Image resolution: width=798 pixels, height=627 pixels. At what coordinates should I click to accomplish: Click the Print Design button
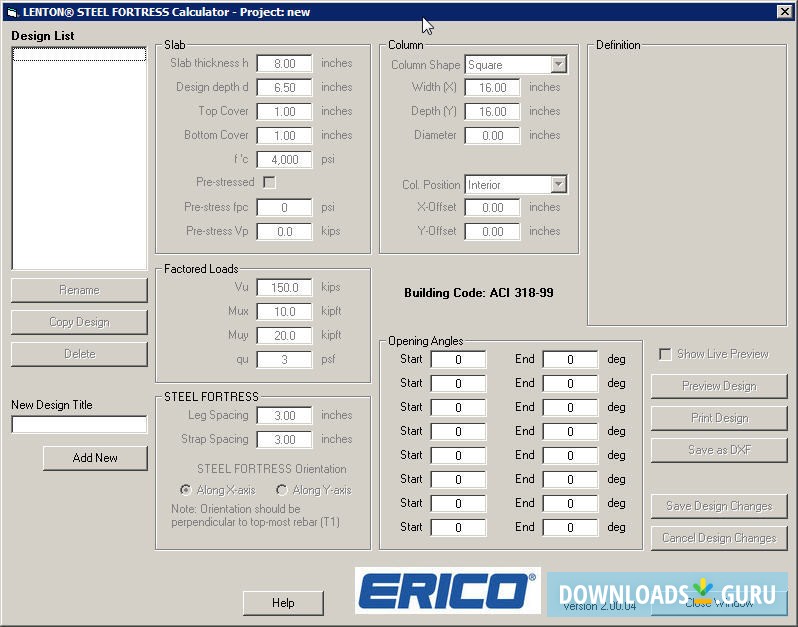(x=719, y=418)
